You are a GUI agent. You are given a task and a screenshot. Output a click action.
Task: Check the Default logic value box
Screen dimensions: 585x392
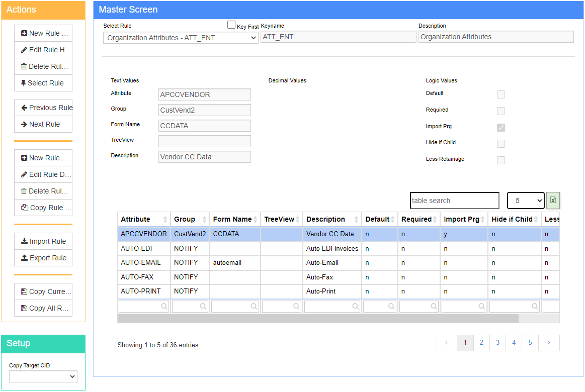(500, 94)
